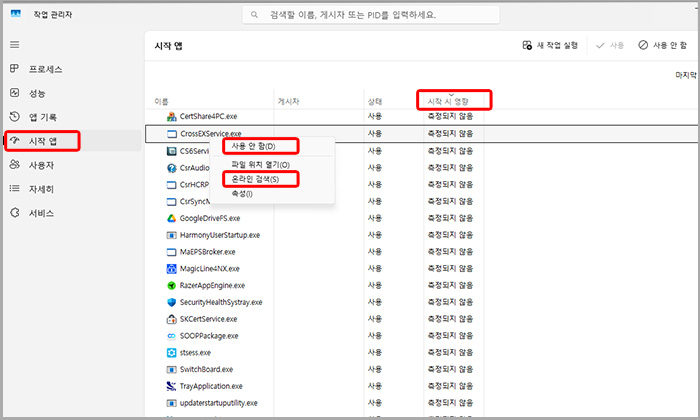
Task: Click the CsrSync row icon
Action: point(171,202)
